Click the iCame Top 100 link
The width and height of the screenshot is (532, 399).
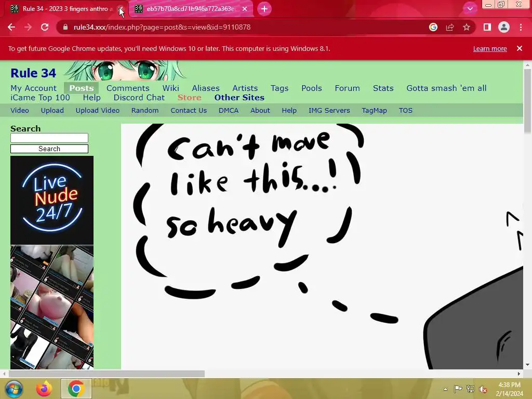[x=40, y=98]
